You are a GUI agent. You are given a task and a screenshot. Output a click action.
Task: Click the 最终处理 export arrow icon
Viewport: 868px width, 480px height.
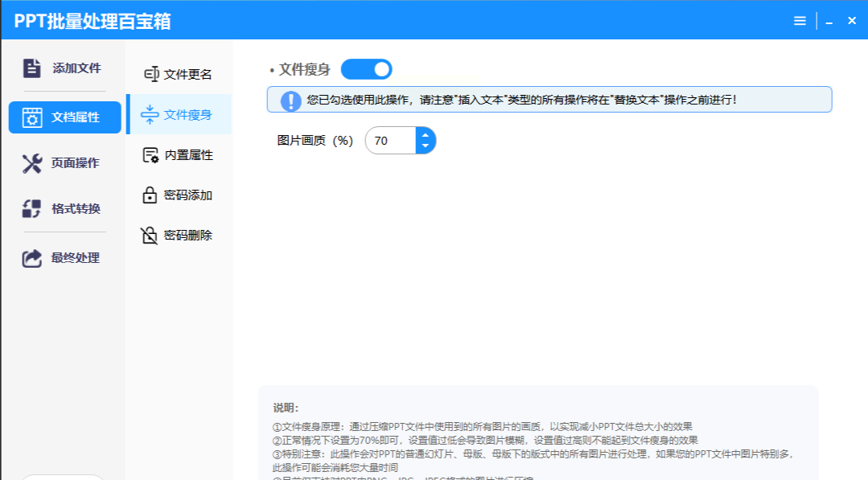click(x=31, y=258)
